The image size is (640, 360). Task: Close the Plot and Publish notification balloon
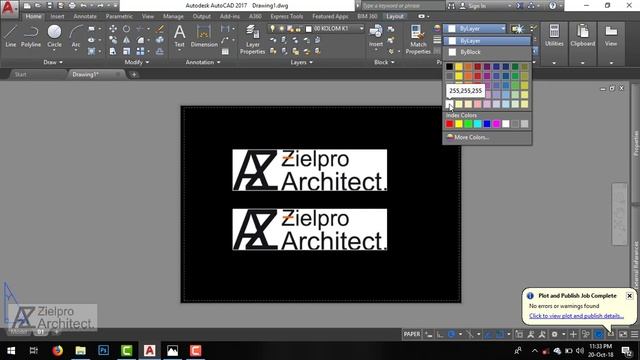tap(629, 296)
